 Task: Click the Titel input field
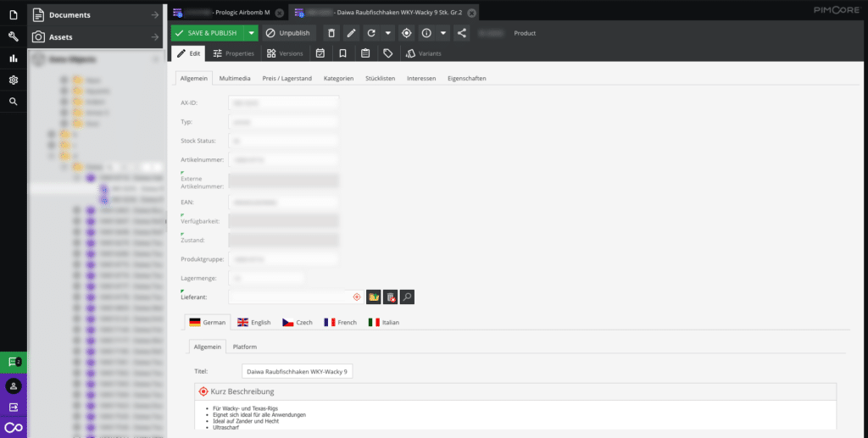[298, 372]
